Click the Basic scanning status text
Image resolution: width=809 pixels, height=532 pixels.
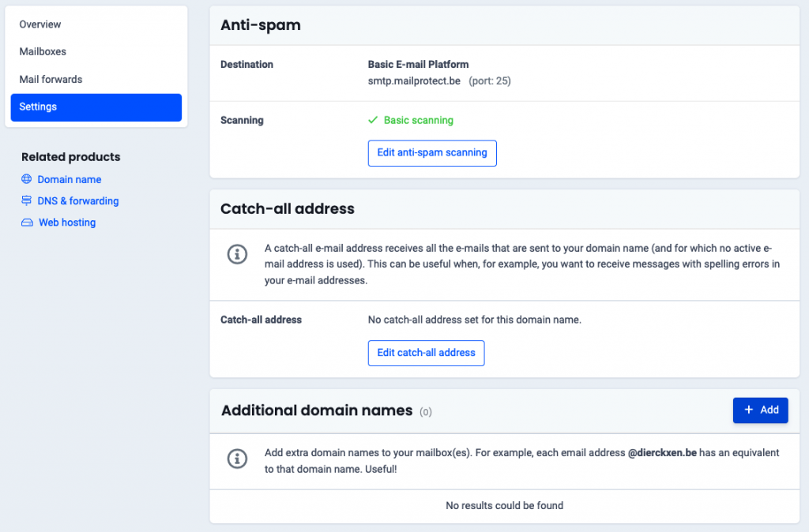coord(419,120)
